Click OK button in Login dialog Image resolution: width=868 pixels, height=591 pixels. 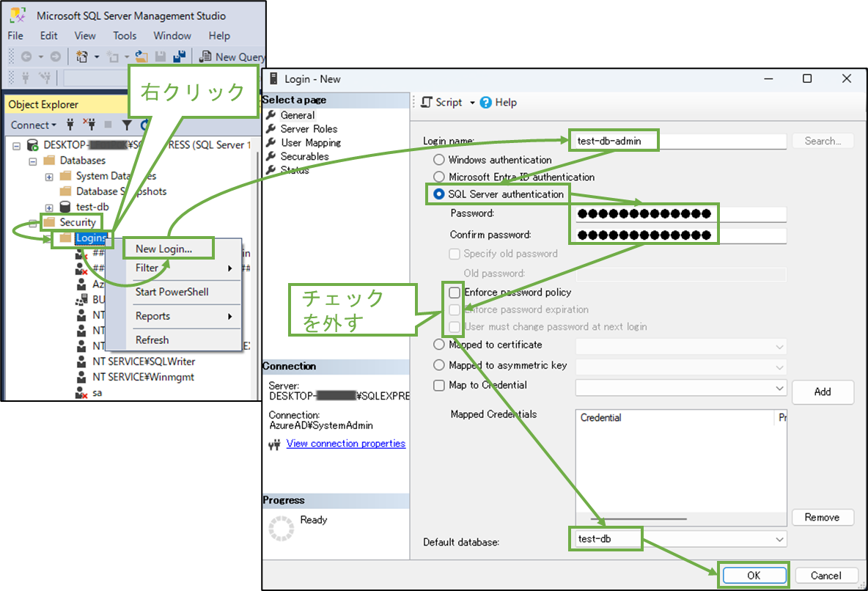coord(754,576)
